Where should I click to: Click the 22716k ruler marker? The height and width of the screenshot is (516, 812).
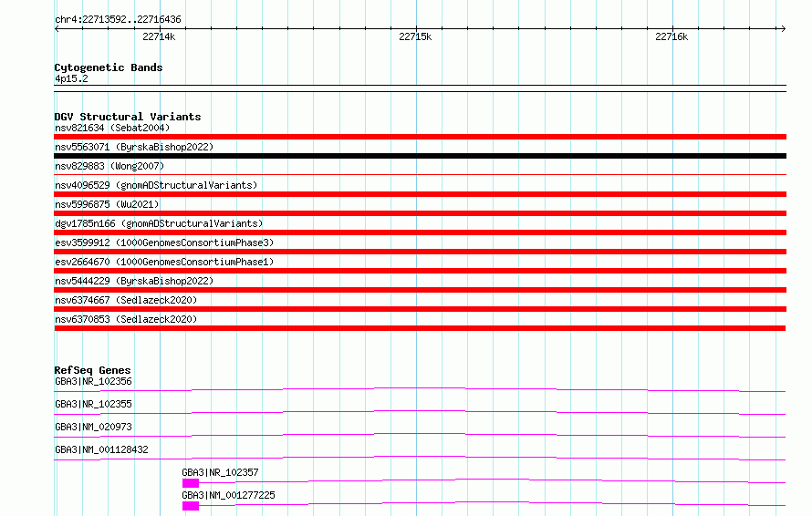(x=671, y=36)
